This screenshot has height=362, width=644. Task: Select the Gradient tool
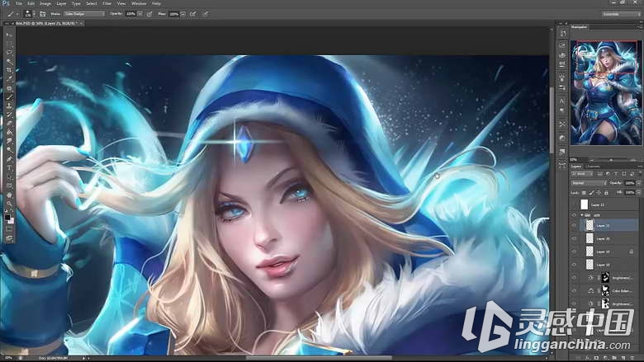tap(9, 133)
